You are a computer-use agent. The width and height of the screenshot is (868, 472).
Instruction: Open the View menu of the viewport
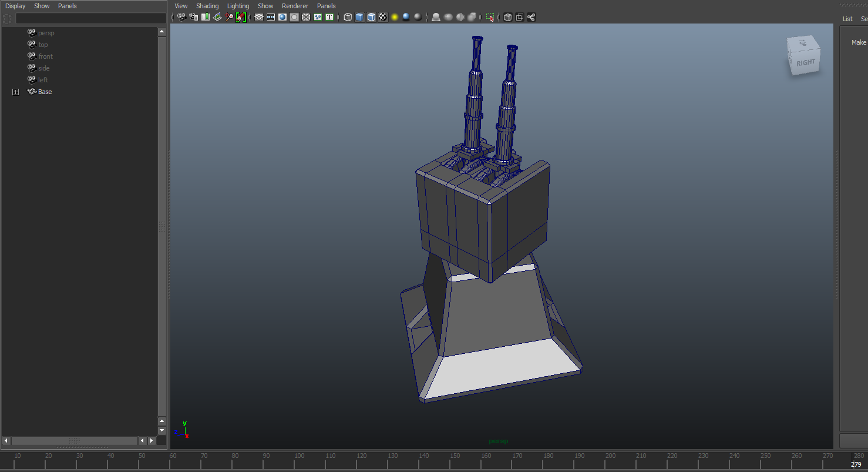(x=180, y=6)
